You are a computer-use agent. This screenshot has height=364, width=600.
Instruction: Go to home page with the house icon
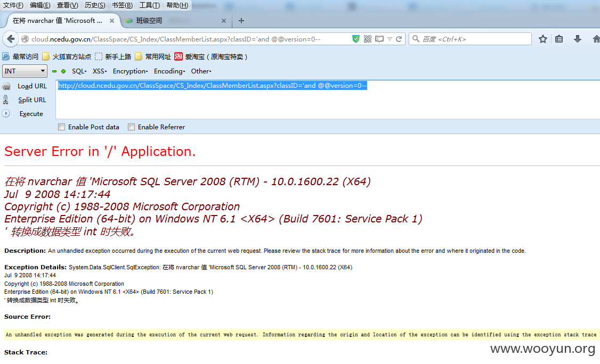596,39
